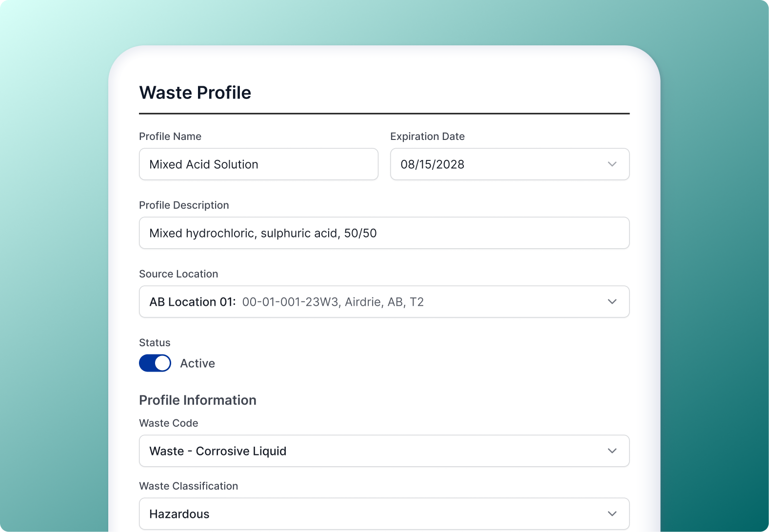Click the Waste Code chevron arrow
This screenshot has height=532, width=769.
(x=612, y=451)
